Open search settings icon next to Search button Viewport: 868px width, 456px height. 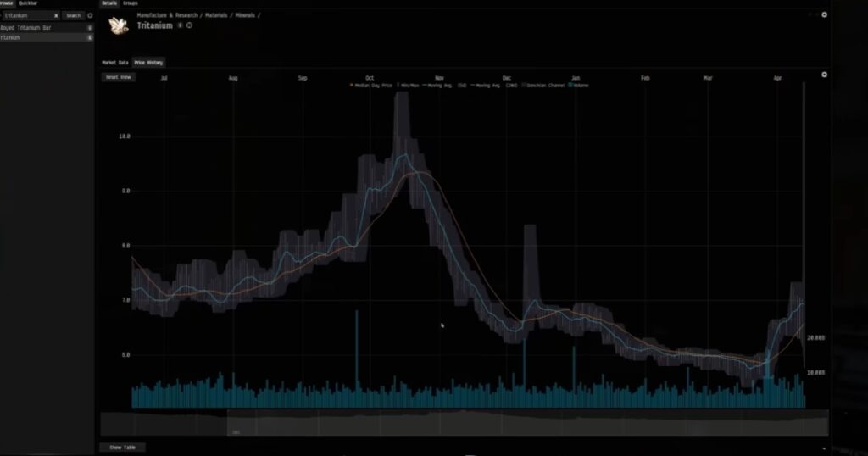click(x=90, y=15)
